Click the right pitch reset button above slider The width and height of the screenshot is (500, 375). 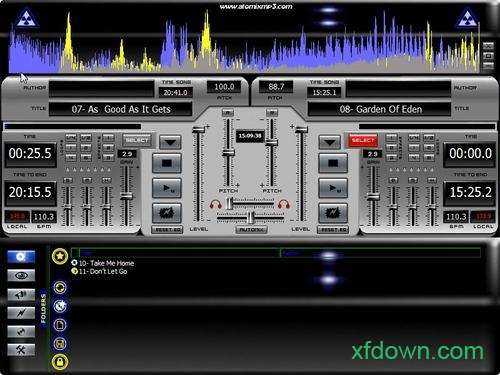pos(272,113)
